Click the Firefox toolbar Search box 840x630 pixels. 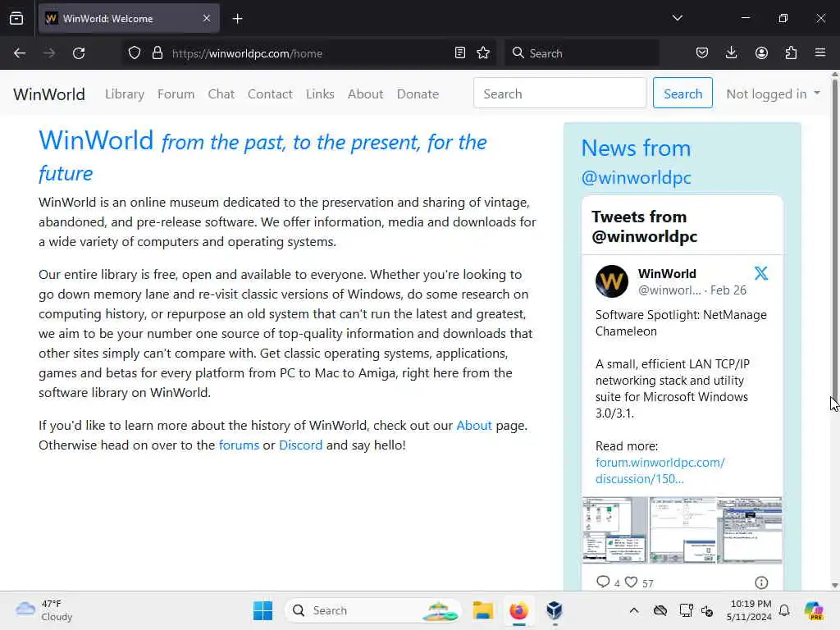(582, 53)
